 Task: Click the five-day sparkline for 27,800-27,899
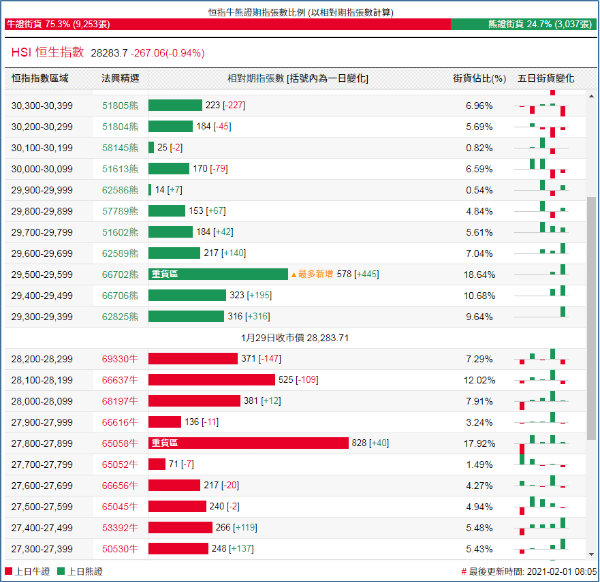pos(541,443)
